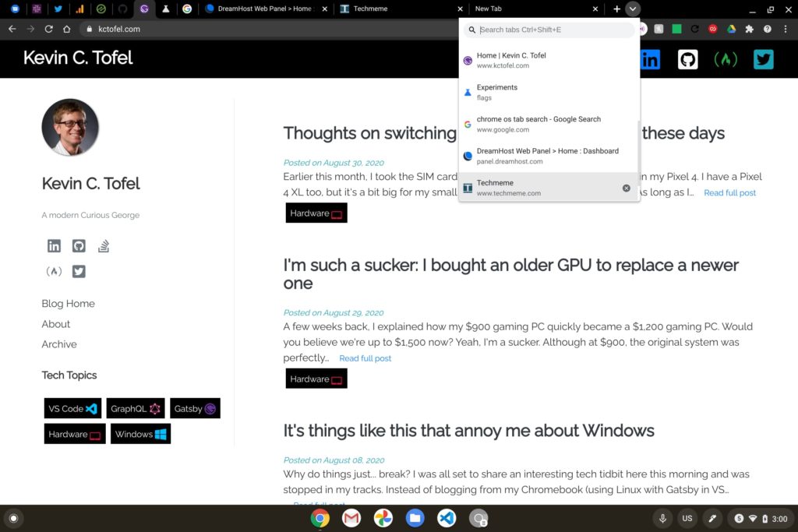Open sidebar Stack Overflow icon

coord(104,246)
